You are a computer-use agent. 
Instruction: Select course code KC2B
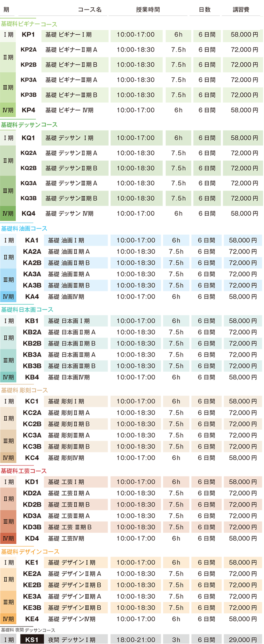click(x=32, y=424)
